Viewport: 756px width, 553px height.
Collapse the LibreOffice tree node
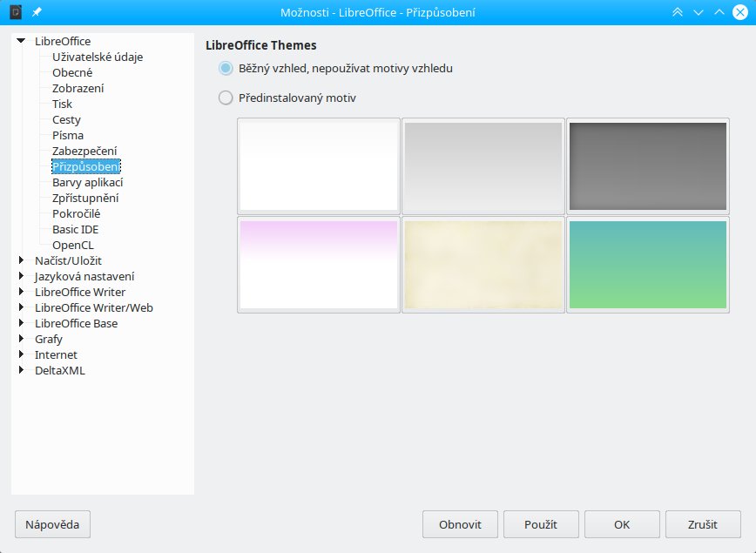tap(21, 41)
